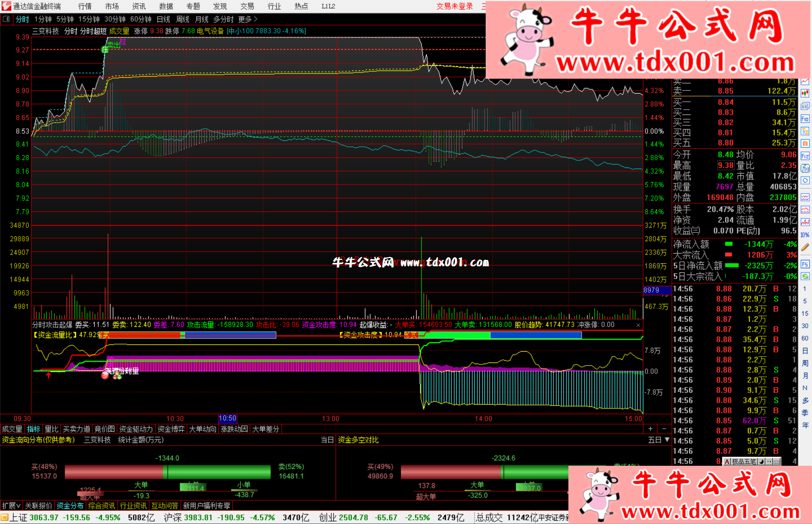Open the F12 trading icon

(x=805, y=156)
